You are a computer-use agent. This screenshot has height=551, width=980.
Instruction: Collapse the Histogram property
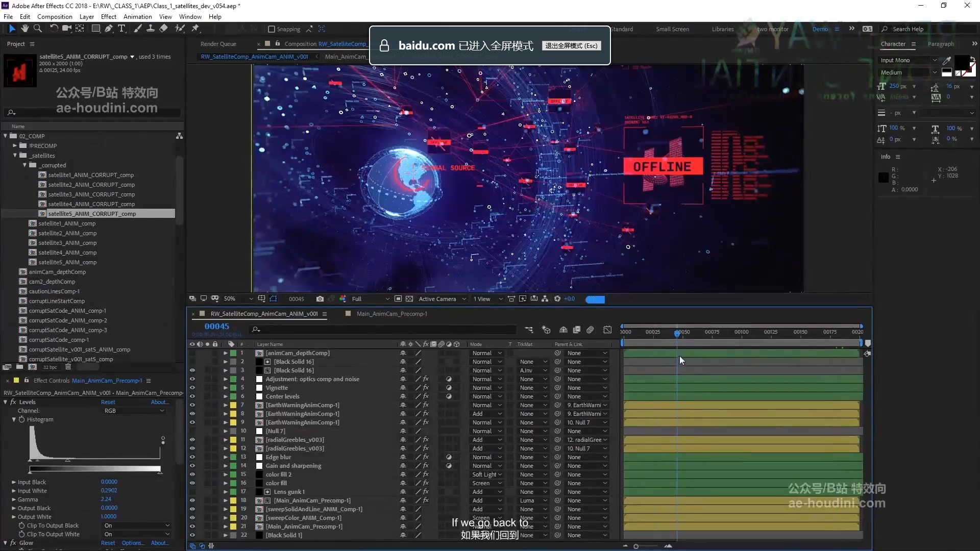click(x=14, y=419)
